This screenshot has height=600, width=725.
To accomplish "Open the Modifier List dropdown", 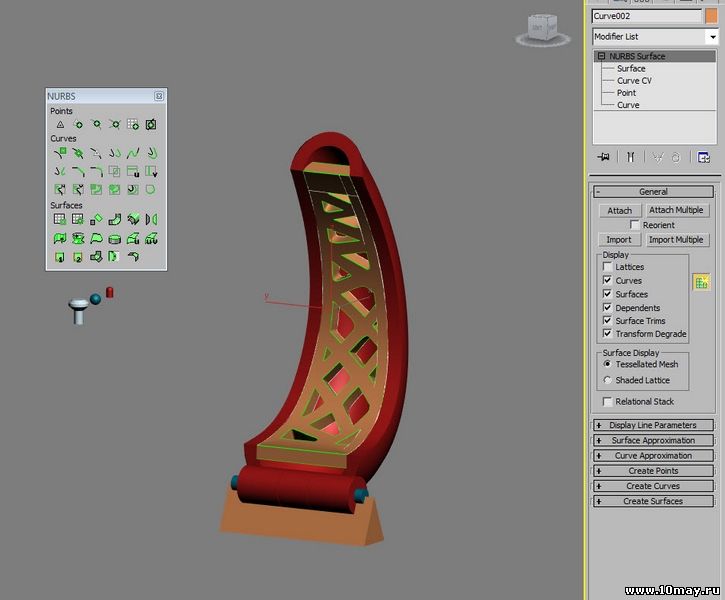I will pyautogui.click(x=655, y=37).
